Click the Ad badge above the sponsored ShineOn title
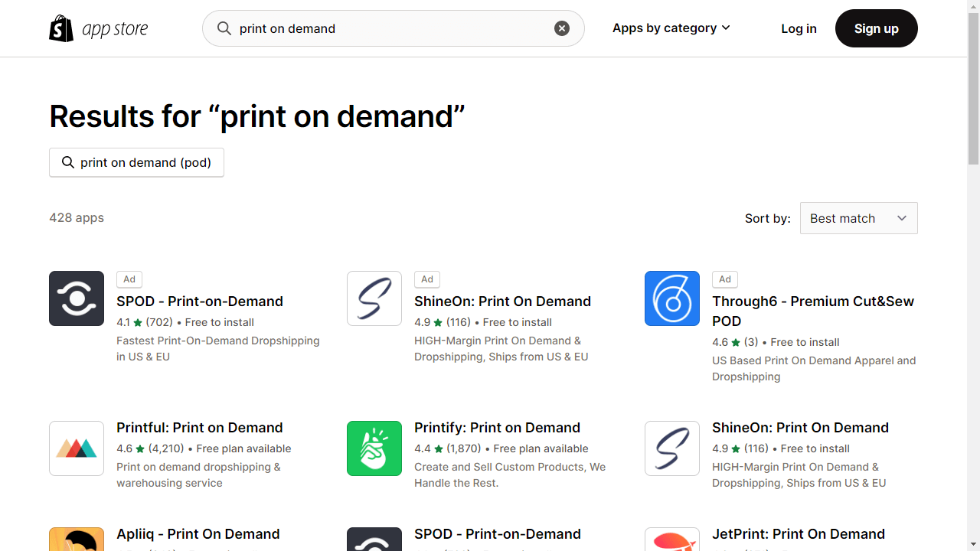Screen dimensions: 980x551 click(x=427, y=279)
